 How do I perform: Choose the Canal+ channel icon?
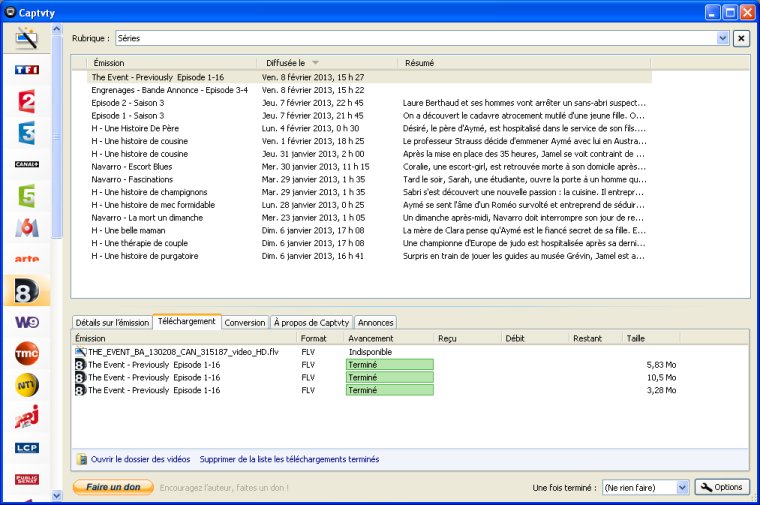pos(27,164)
